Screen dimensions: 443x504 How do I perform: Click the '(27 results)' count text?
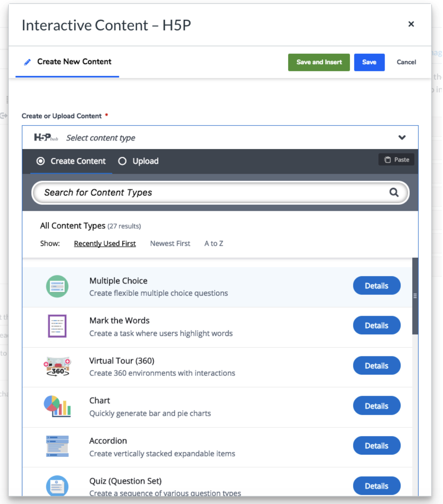point(124,226)
